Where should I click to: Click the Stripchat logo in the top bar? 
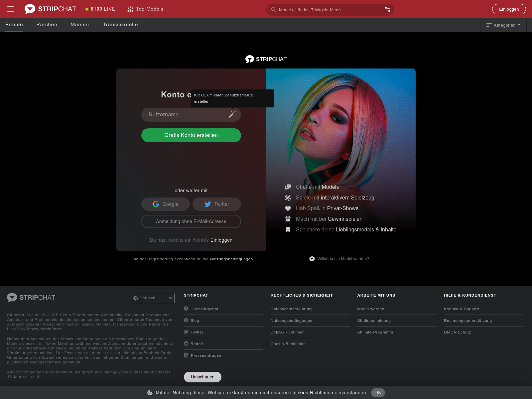pyautogui.click(x=50, y=9)
